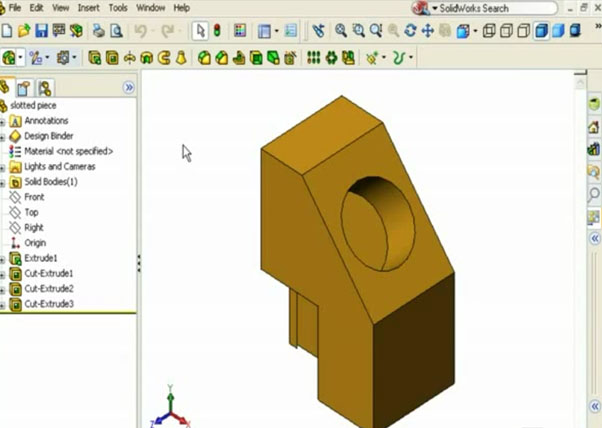
Task: Open the File menu
Action: pyautogui.click(x=15, y=8)
